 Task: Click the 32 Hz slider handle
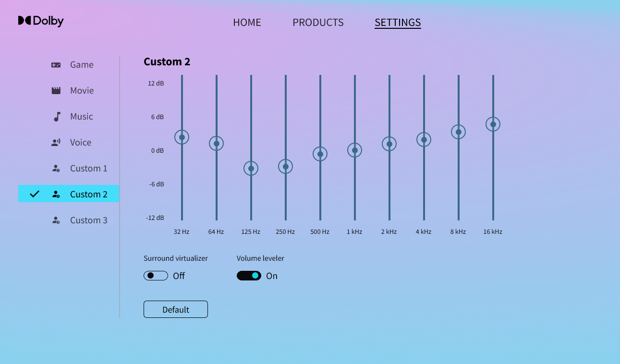(x=182, y=137)
